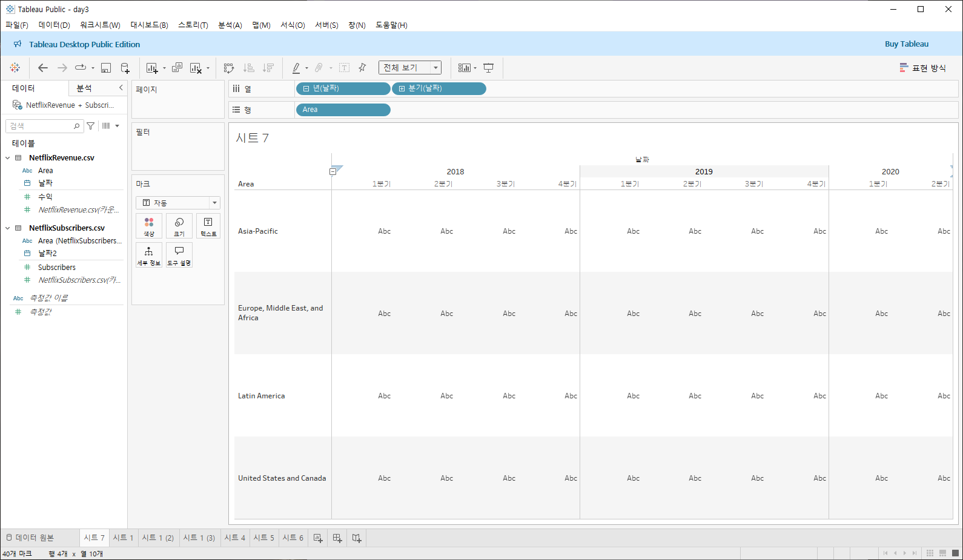Image resolution: width=963 pixels, height=560 pixels.
Task: Open the clear sheet dropdown arrow
Action: tap(208, 68)
